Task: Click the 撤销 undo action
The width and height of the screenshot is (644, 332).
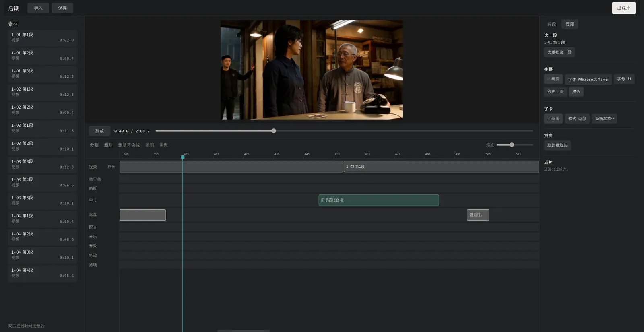Action: (x=149, y=145)
